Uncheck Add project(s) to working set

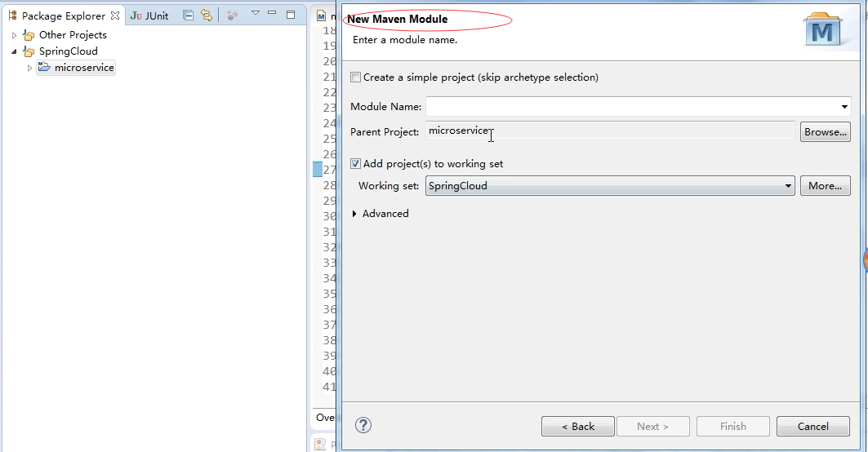(x=355, y=164)
